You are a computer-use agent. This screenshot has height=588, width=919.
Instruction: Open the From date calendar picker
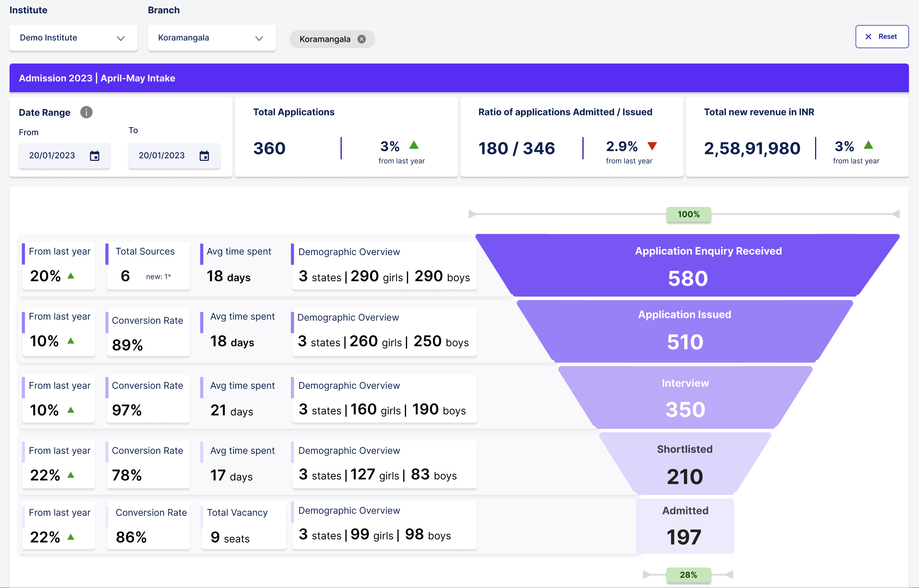(95, 155)
